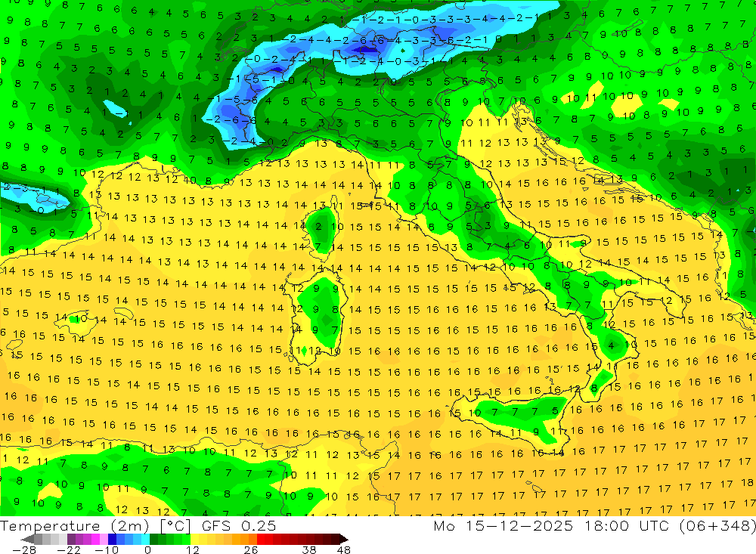Click the '18' value at the map's right edge
Image resolution: width=756 pixels, height=554 pixels.
pos(748,482)
